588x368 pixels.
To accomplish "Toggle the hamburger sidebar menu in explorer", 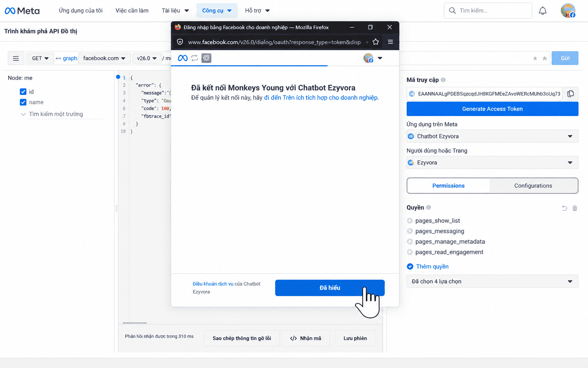I will (x=16, y=58).
